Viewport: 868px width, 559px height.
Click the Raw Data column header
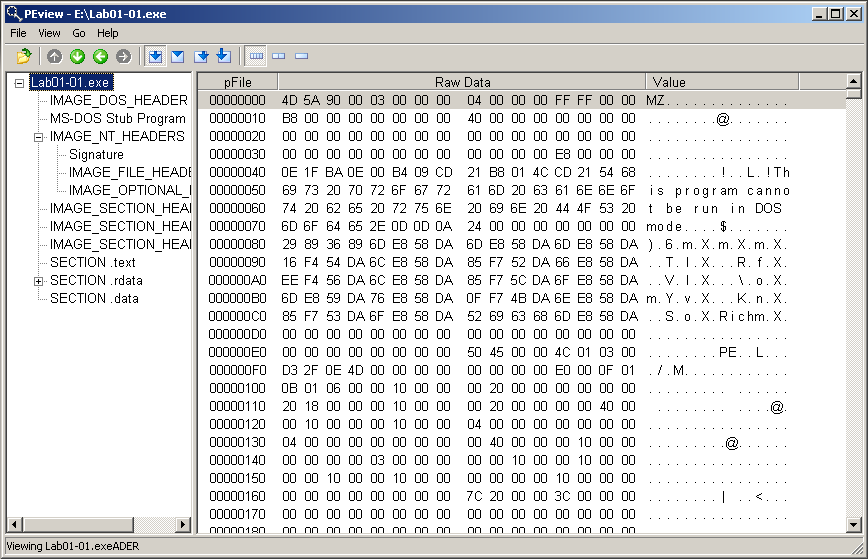point(461,82)
